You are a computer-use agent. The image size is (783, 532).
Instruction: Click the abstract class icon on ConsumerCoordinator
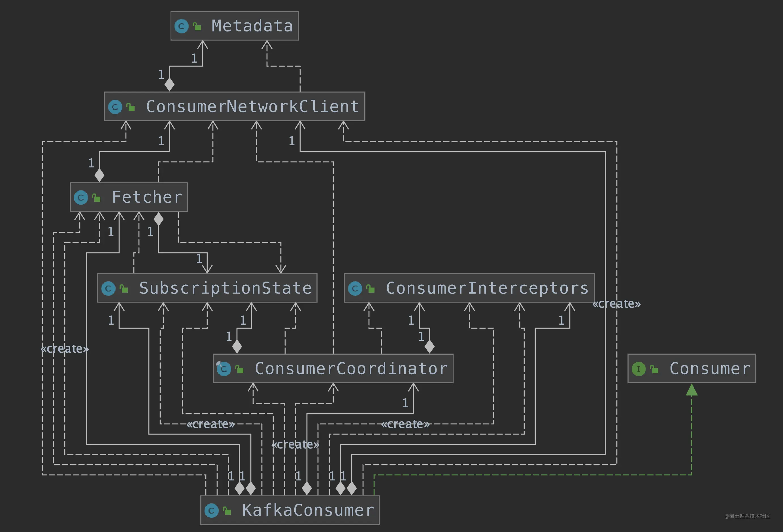[224, 369]
